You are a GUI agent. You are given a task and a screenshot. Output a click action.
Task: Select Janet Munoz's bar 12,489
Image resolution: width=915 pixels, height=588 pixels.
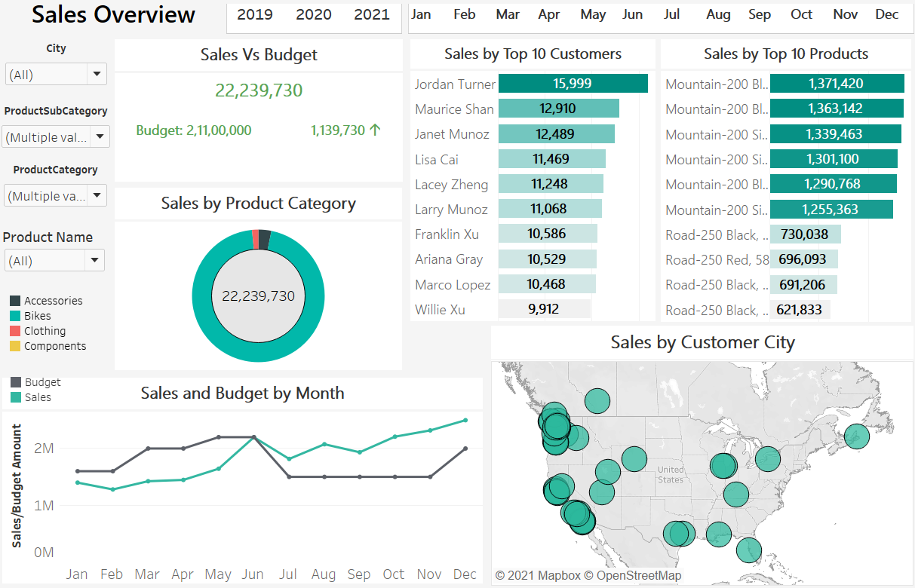(x=557, y=134)
